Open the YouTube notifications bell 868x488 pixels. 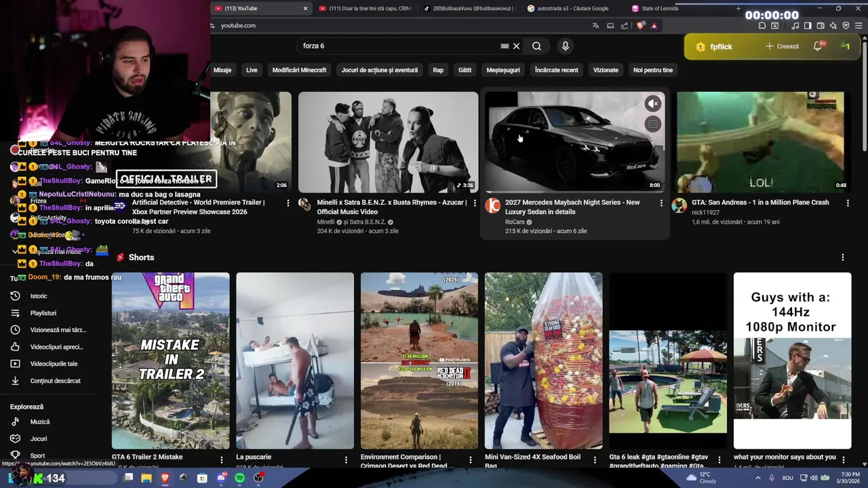click(x=818, y=46)
